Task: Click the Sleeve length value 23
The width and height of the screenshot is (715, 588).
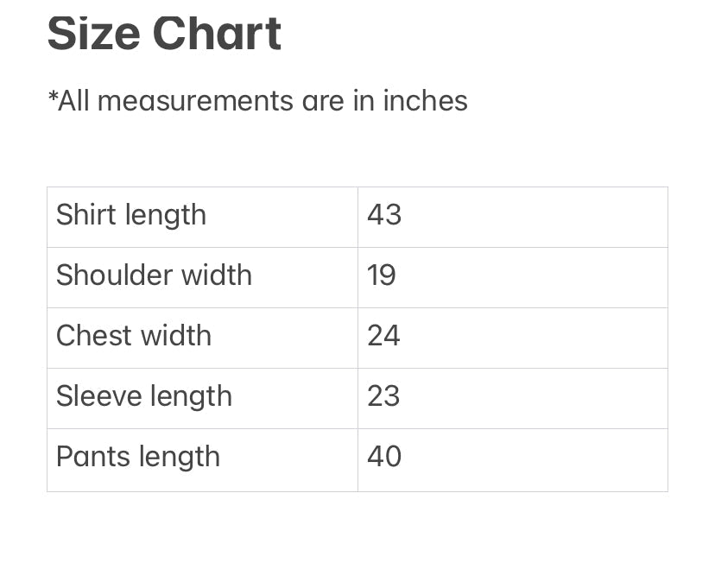Action: [x=383, y=396]
